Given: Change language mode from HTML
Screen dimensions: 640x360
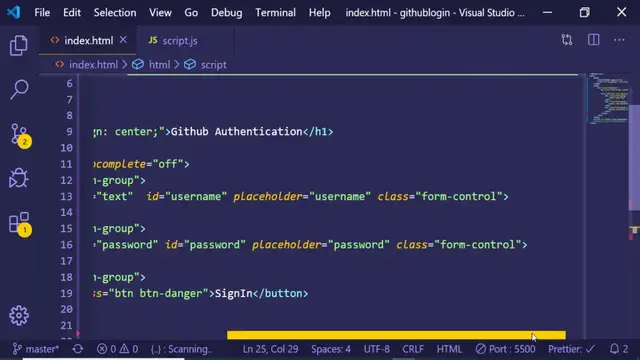Looking at the screenshot, I should (449, 349).
